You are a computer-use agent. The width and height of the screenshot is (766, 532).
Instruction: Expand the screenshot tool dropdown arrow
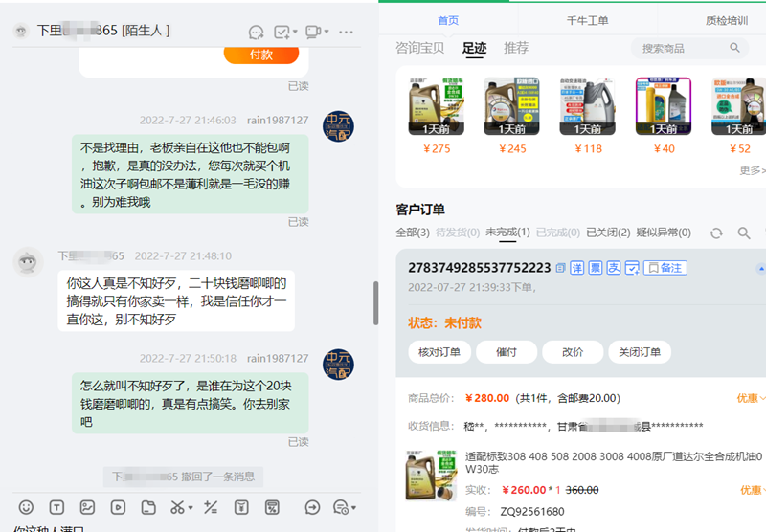click(x=191, y=507)
